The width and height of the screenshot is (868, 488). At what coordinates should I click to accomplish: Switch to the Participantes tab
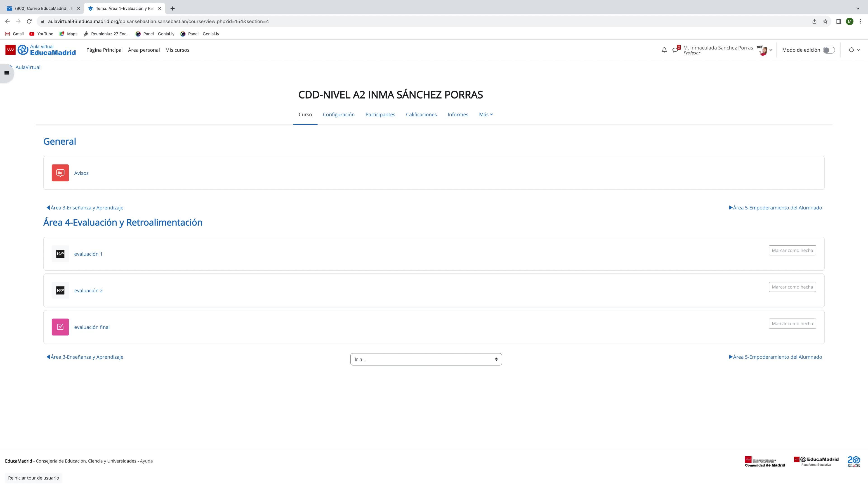(x=380, y=115)
